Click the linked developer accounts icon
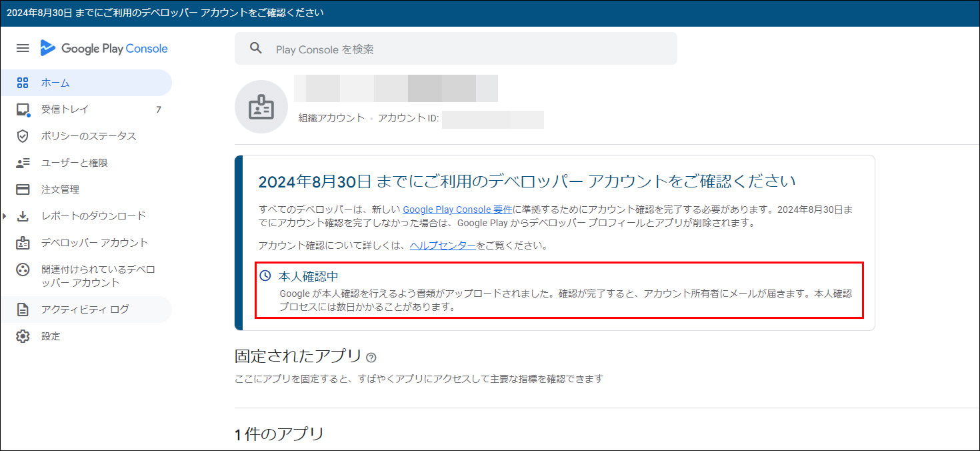Viewport: 980px width, 451px height. point(23,270)
